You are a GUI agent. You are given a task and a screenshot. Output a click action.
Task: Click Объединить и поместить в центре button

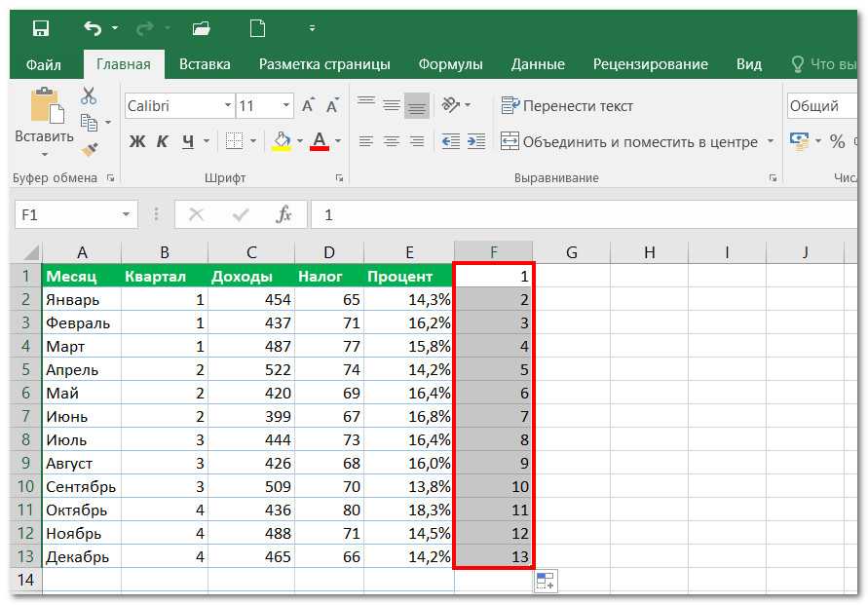tap(628, 141)
